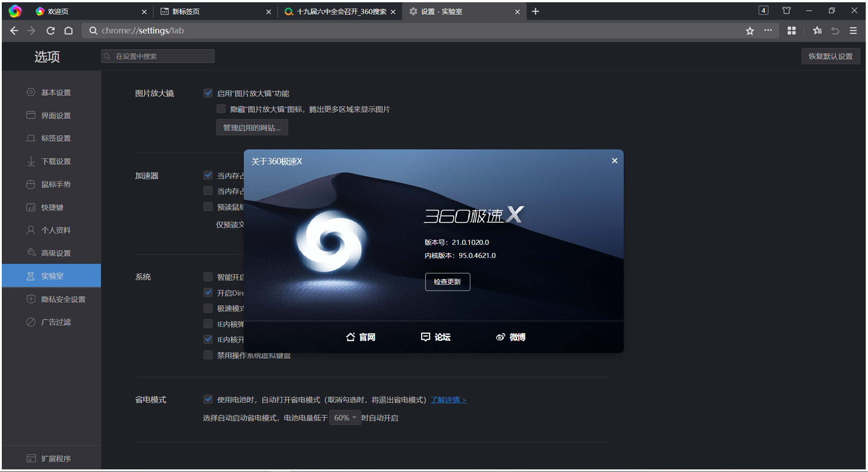Toggle the IE内核弹 checkbox

coord(208,324)
